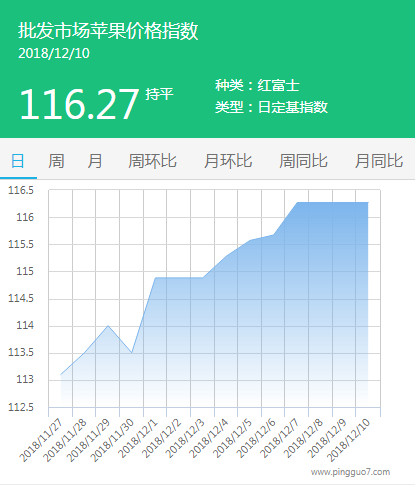The image size is (415, 485).
Task: Click the x-axis label 2018/12/8
Action: coord(303,439)
